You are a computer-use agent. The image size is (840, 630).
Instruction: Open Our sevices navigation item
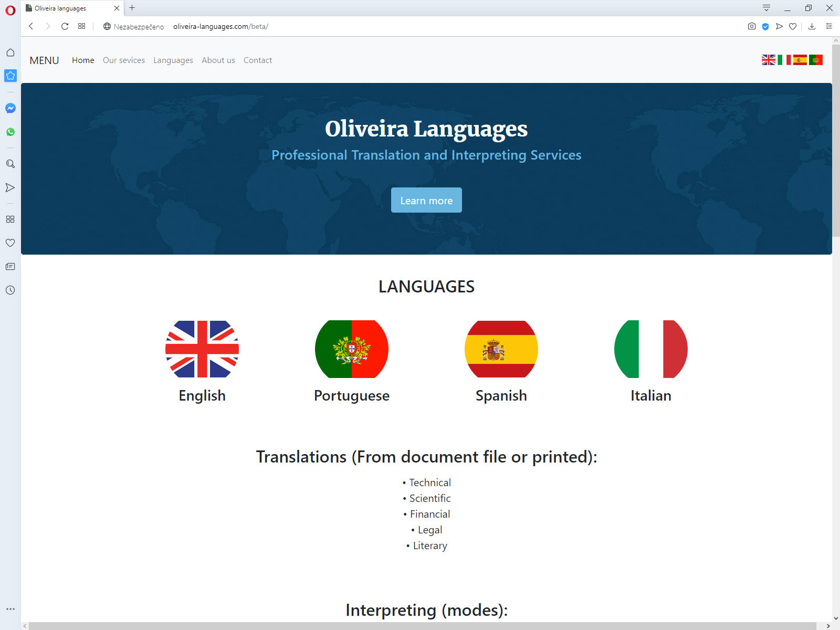124,60
